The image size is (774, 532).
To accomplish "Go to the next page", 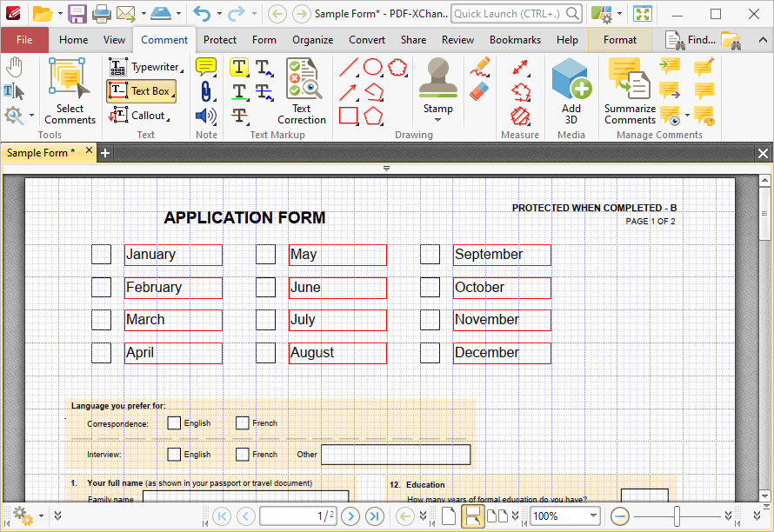I will pos(350,516).
